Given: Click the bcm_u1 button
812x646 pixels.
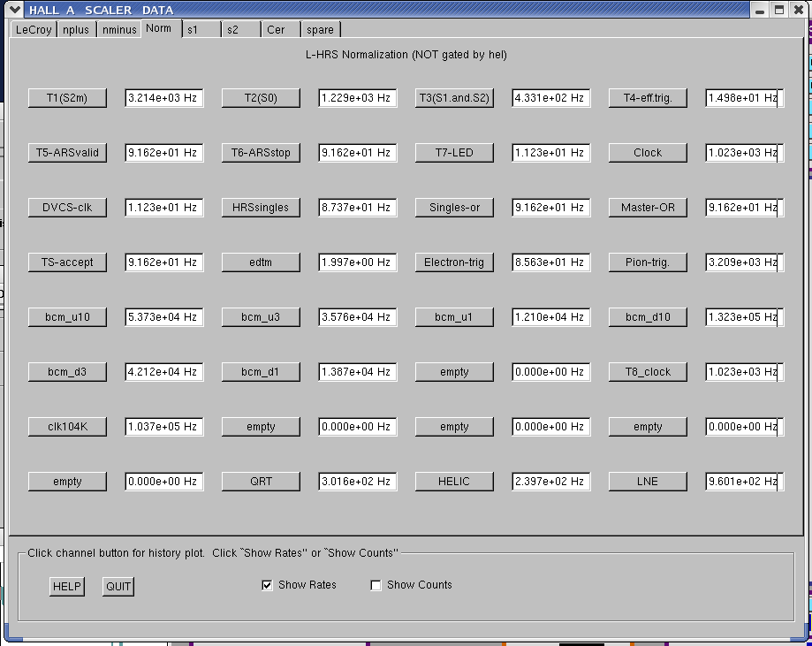Looking at the screenshot, I should (454, 317).
